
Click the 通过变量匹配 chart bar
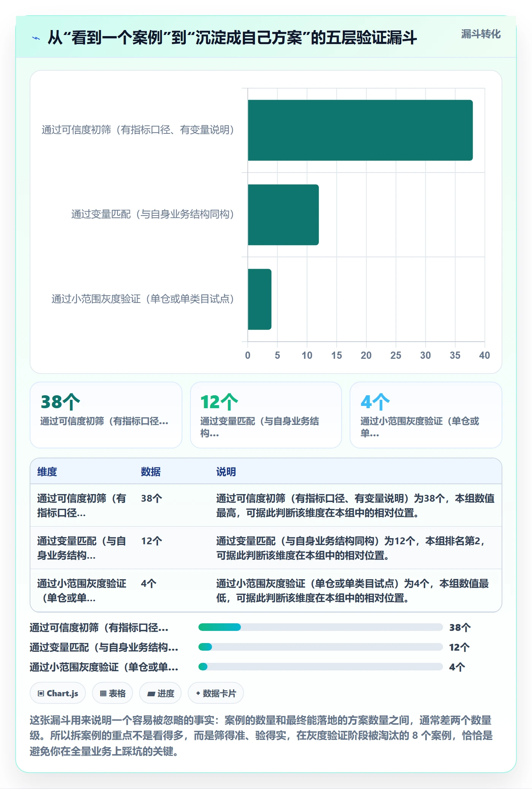pos(283,215)
